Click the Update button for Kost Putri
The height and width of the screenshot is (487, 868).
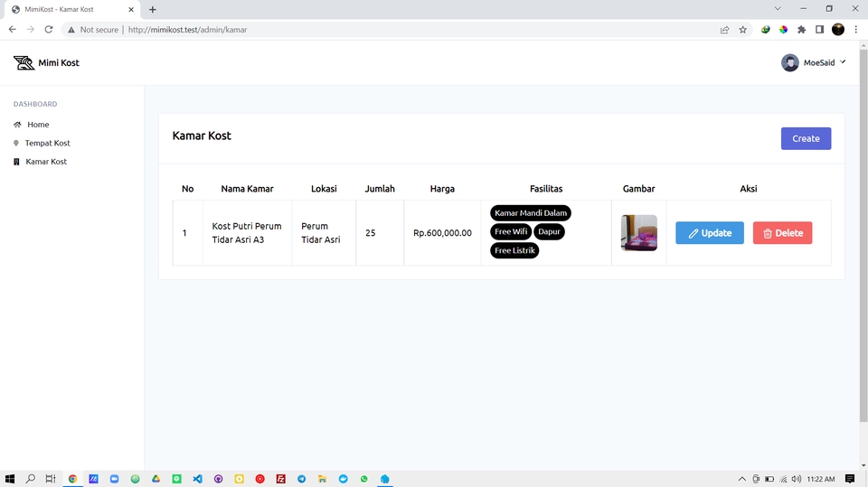coord(709,233)
